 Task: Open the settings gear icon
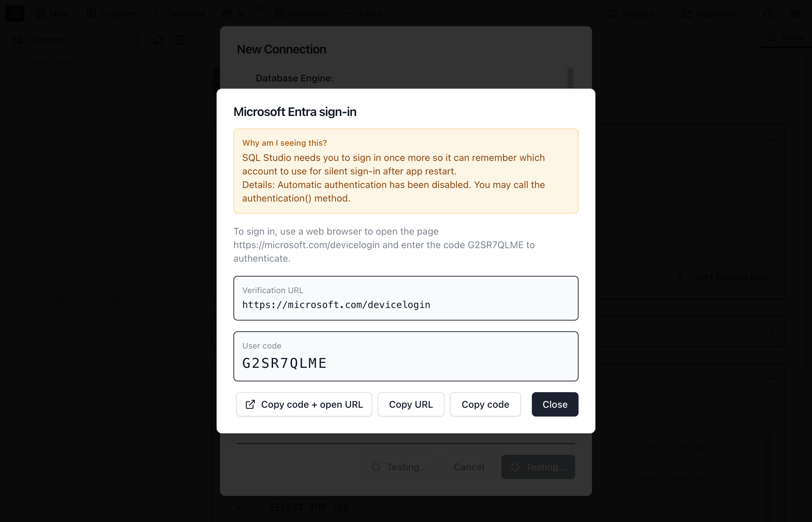(x=796, y=14)
